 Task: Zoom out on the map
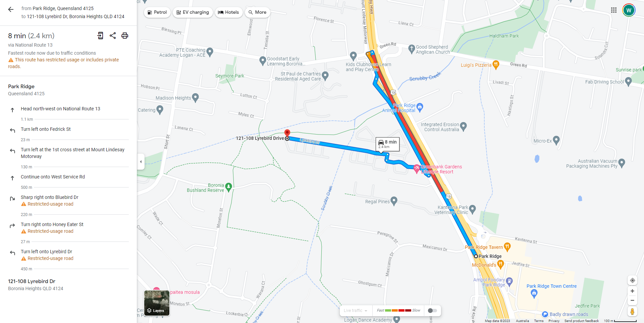632,301
